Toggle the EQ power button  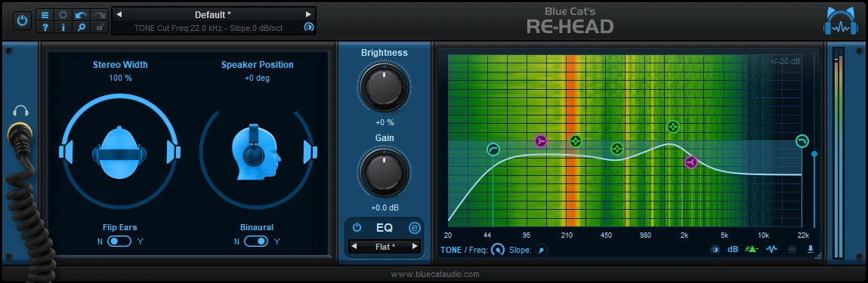pos(357,228)
